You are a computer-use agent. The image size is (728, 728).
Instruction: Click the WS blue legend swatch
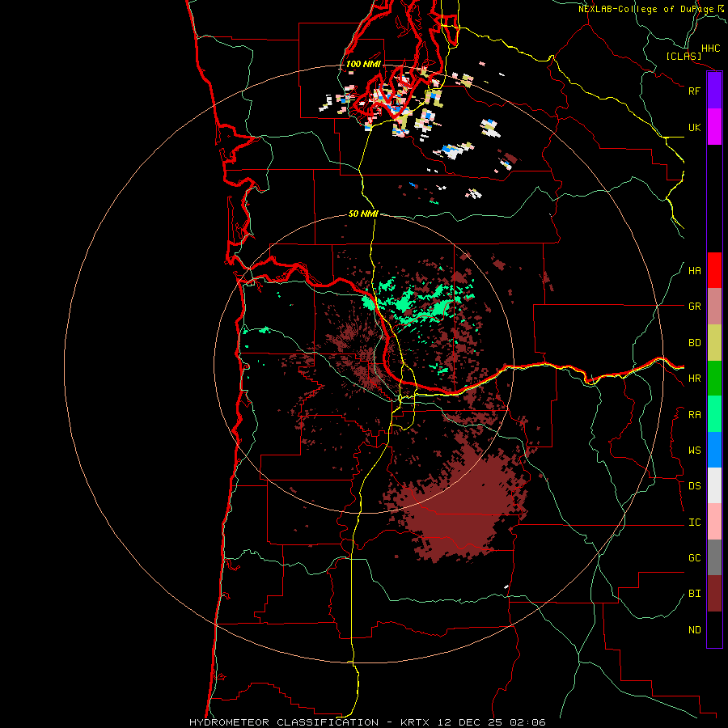[x=714, y=450]
